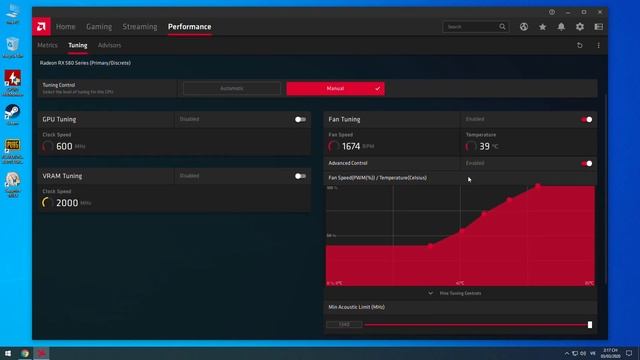Open favorites star icon

tap(542, 27)
